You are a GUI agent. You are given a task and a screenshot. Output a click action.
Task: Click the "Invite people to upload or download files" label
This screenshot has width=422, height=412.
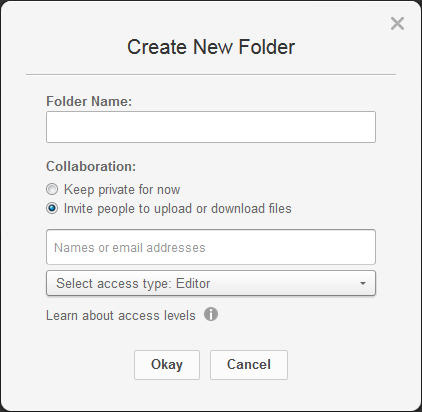(178, 209)
